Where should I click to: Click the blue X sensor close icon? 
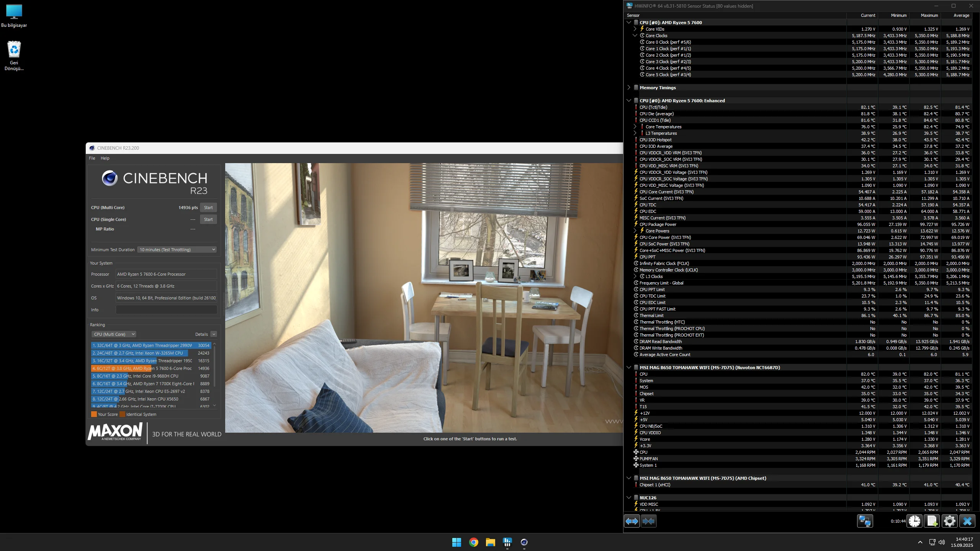967,521
